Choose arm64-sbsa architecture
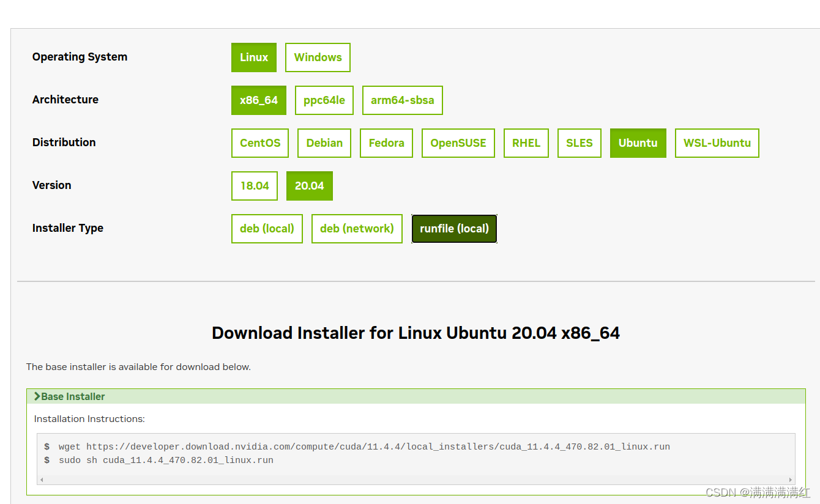Image resolution: width=820 pixels, height=504 pixels. 403,100
